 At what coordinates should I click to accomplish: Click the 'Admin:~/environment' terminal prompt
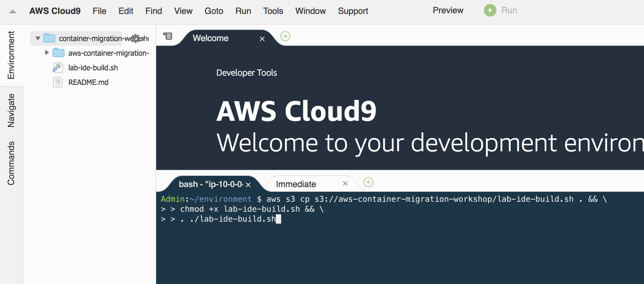coord(206,199)
